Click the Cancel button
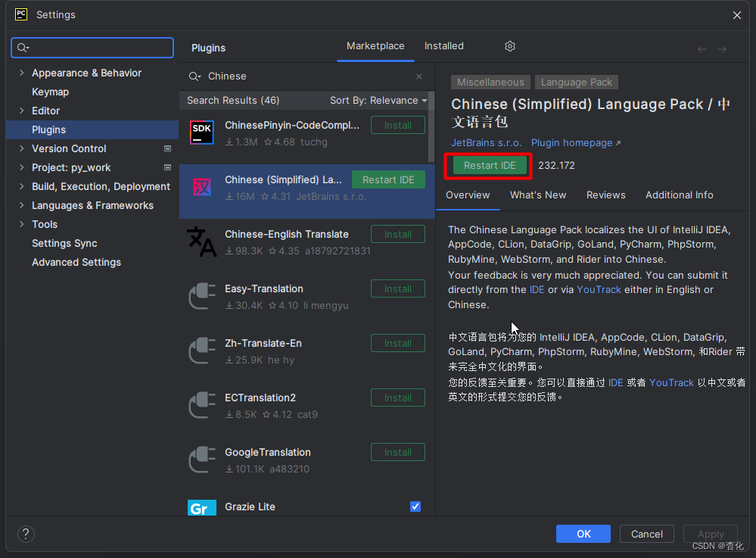Image resolution: width=756 pixels, height=558 pixels. [x=646, y=534]
